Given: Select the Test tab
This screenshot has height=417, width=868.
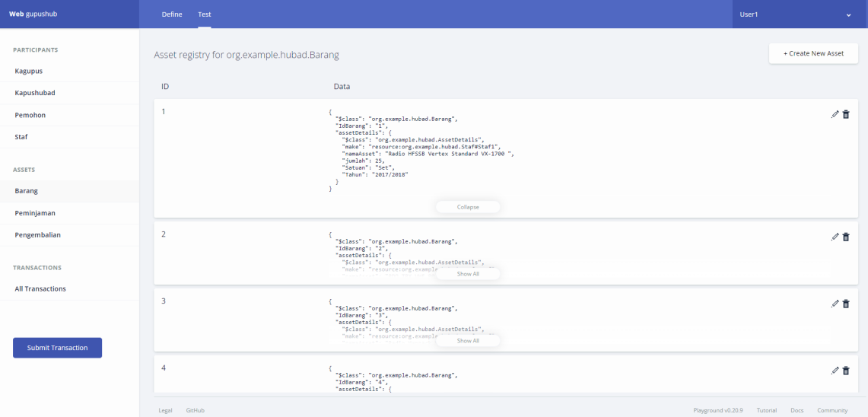Looking at the screenshot, I should pyautogui.click(x=204, y=14).
